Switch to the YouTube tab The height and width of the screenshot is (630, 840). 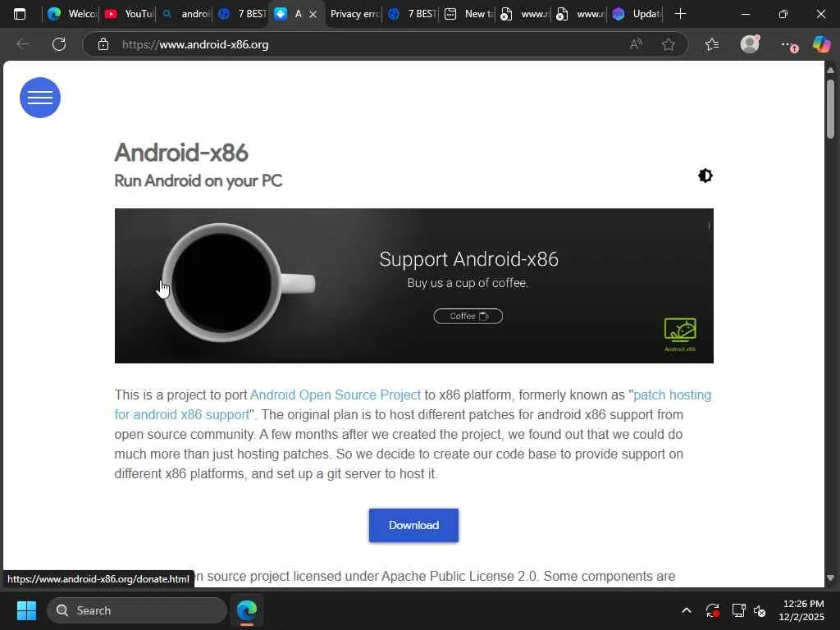[x=128, y=14]
